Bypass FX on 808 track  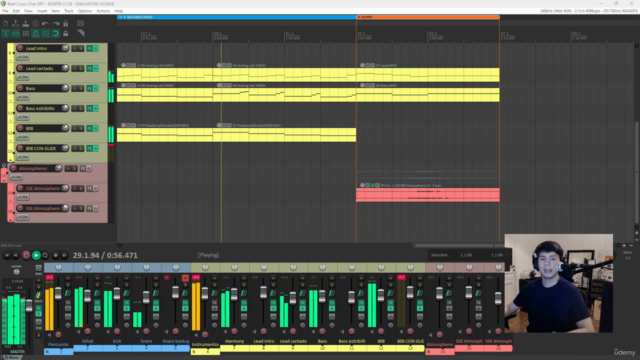(96, 129)
